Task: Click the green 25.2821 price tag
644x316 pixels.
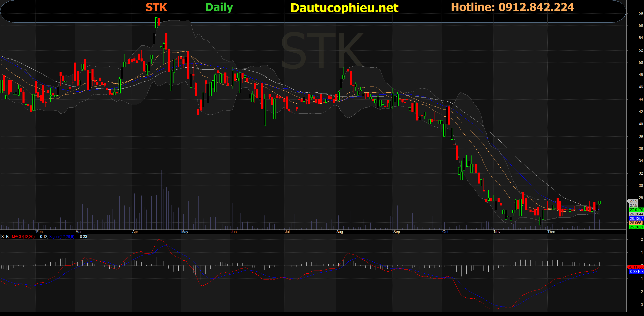Action: pyautogui.click(x=636, y=227)
